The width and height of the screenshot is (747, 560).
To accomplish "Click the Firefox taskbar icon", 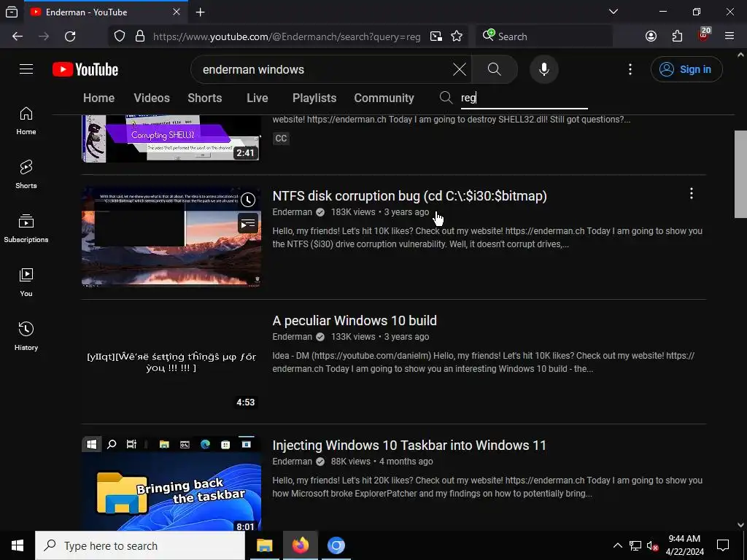I will [300, 545].
